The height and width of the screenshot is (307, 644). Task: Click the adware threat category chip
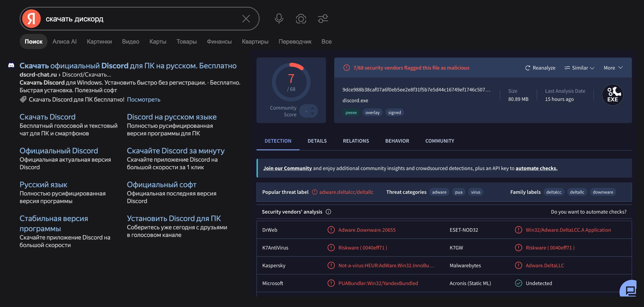coord(439,192)
